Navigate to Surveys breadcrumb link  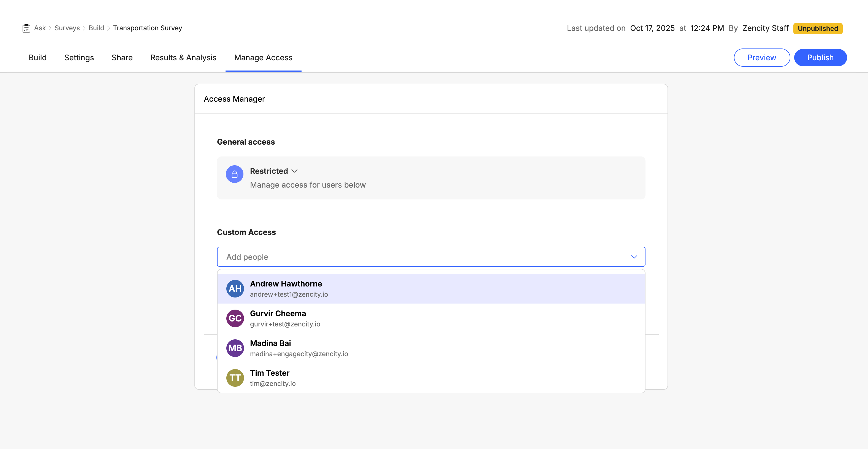pos(67,28)
